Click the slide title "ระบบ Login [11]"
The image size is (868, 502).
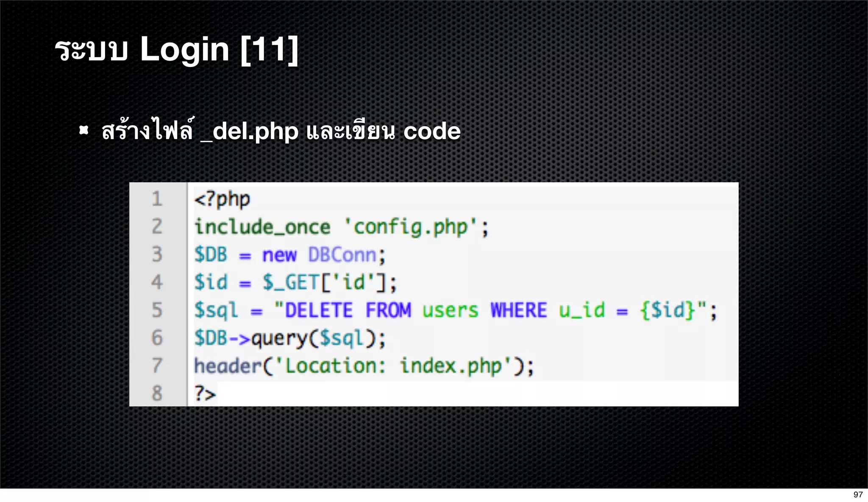(x=177, y=50)
